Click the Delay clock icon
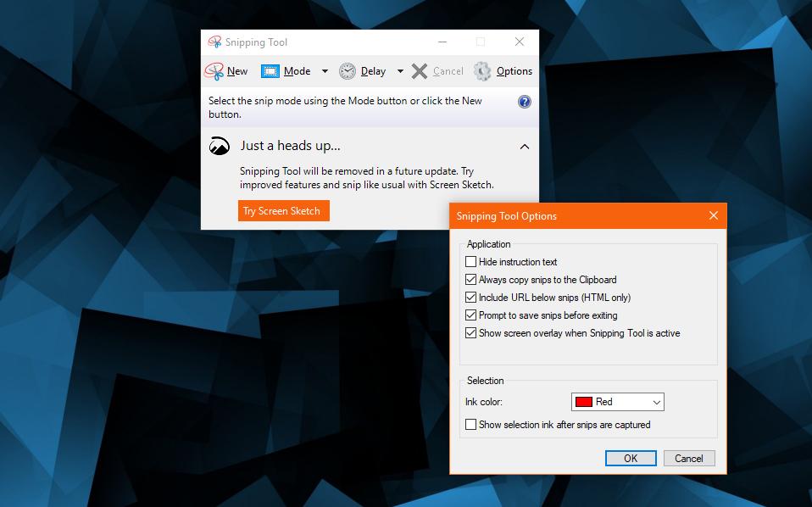 coord(348,71)
